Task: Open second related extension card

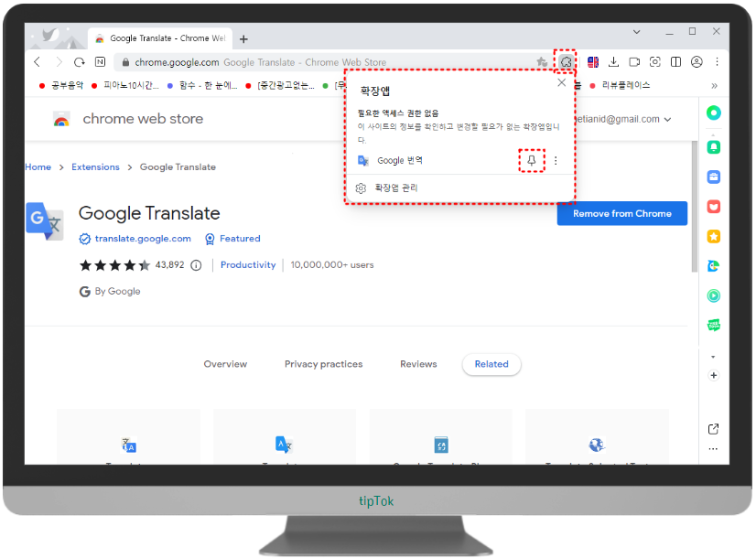Action: (x=285, y=436)
